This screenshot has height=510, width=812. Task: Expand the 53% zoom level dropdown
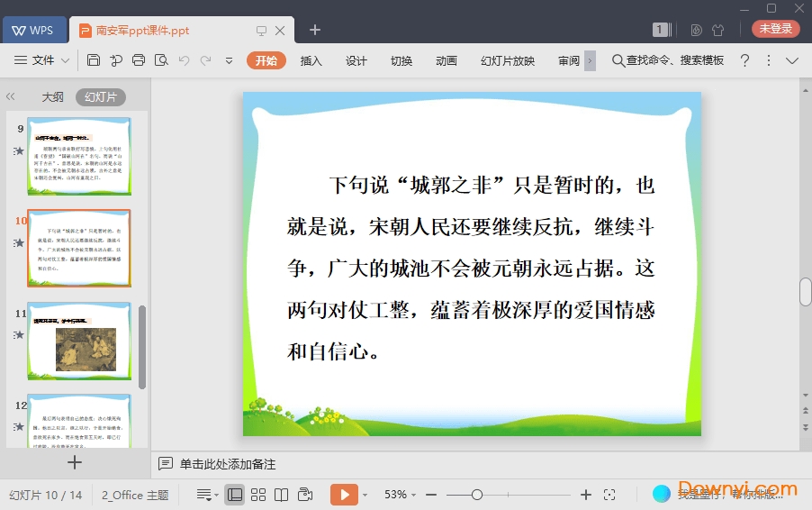pos(401,495)
